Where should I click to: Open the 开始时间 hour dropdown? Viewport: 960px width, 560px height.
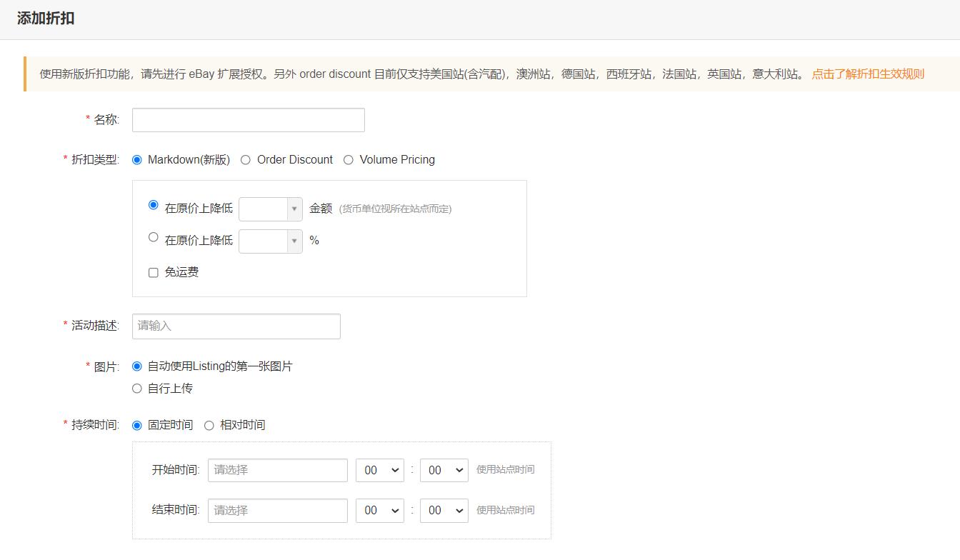coord(379,470)
